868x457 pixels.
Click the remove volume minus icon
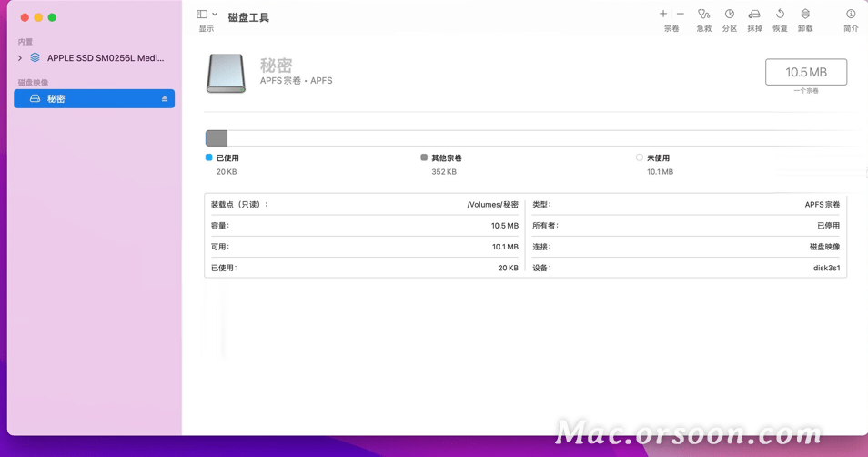(681, 14)
